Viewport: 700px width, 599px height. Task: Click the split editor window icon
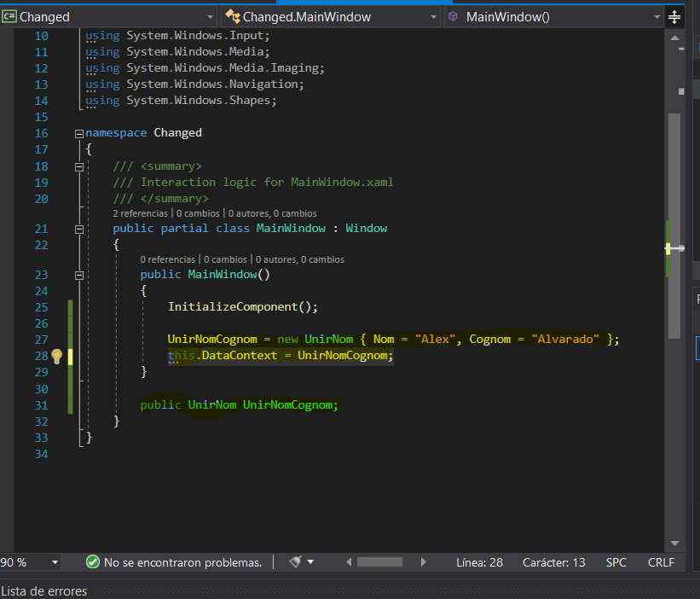pyautogui.click(x=675, y=17)
